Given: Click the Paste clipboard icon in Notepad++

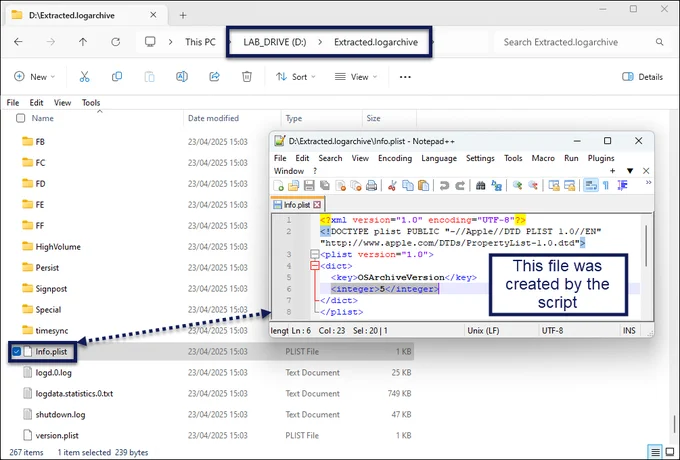Looking at the screenshot, I should [423, 186].
